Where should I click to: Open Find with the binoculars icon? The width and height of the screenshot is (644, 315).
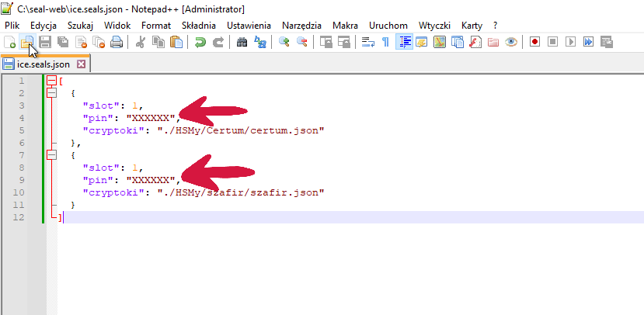click(242, 43)
